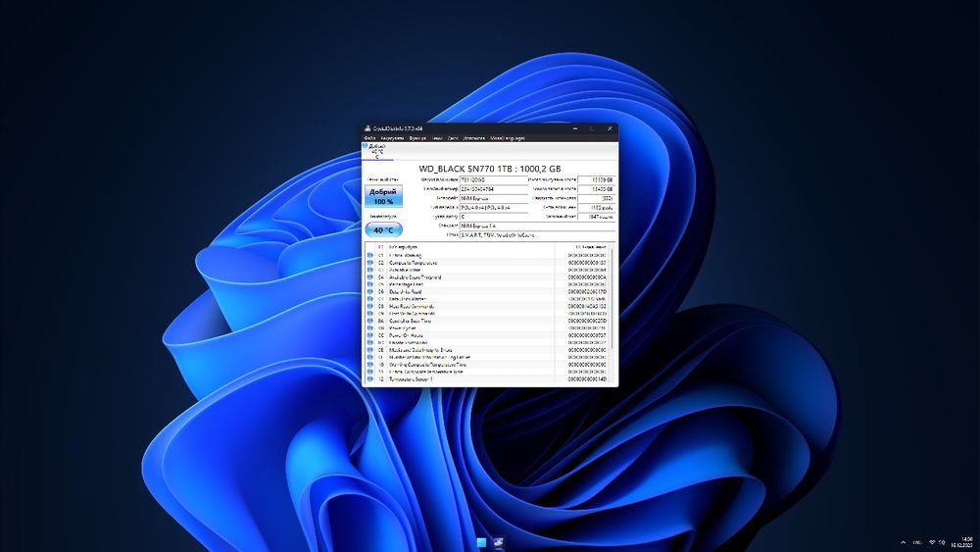
Task: Select Critical Composite Temperature Time row
Action: pos(487,372)
